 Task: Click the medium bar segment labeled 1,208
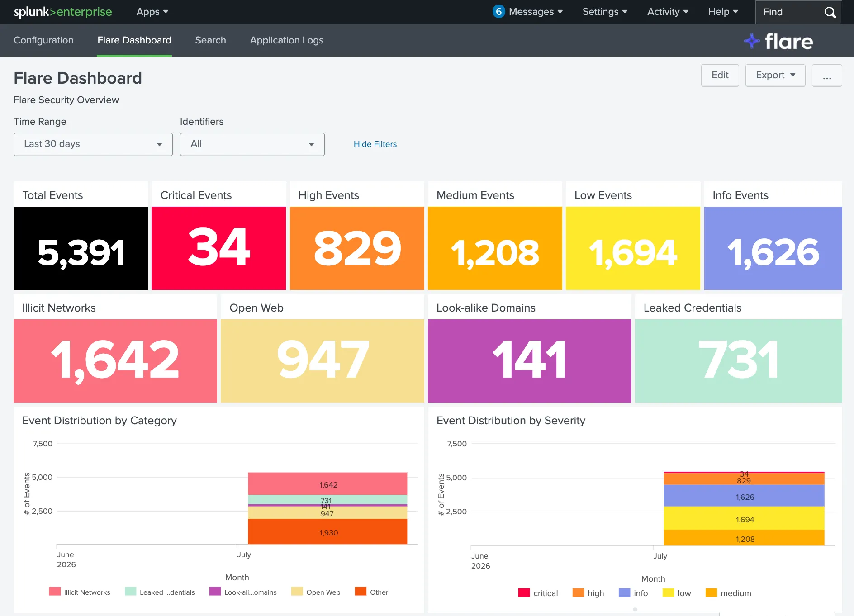click(x=744, y=538)
